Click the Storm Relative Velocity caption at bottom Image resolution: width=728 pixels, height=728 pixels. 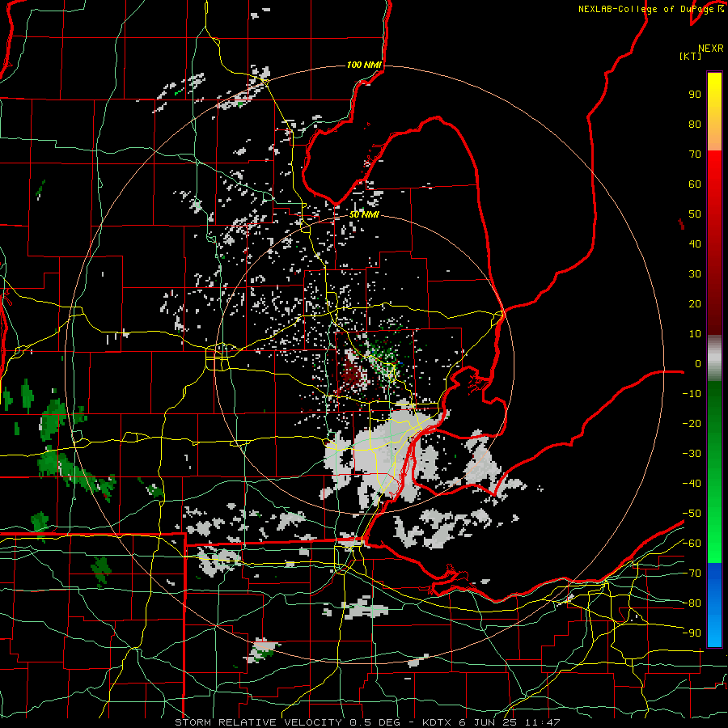367,722
